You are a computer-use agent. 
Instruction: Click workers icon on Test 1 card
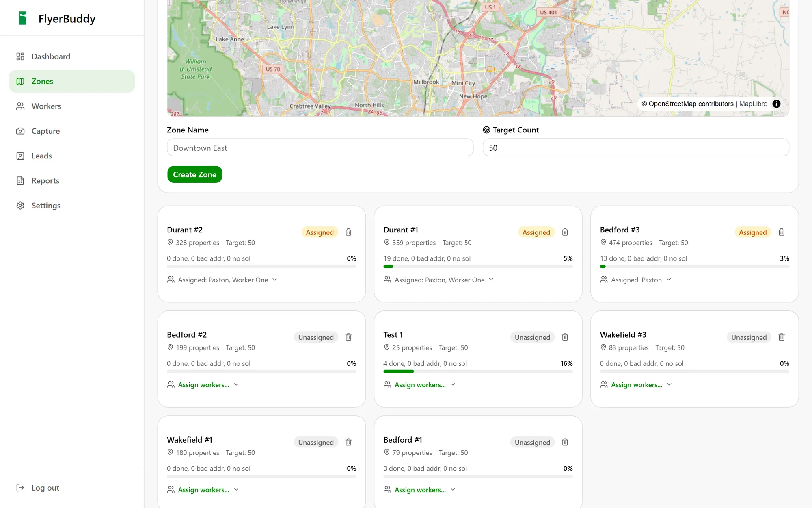(387, 384)
